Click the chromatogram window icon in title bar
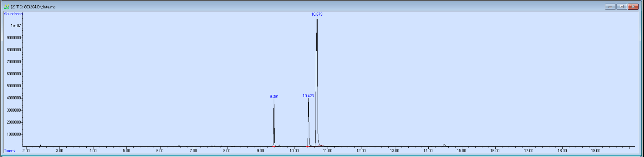This screenshot has height=157, width=644. point(6,7)
